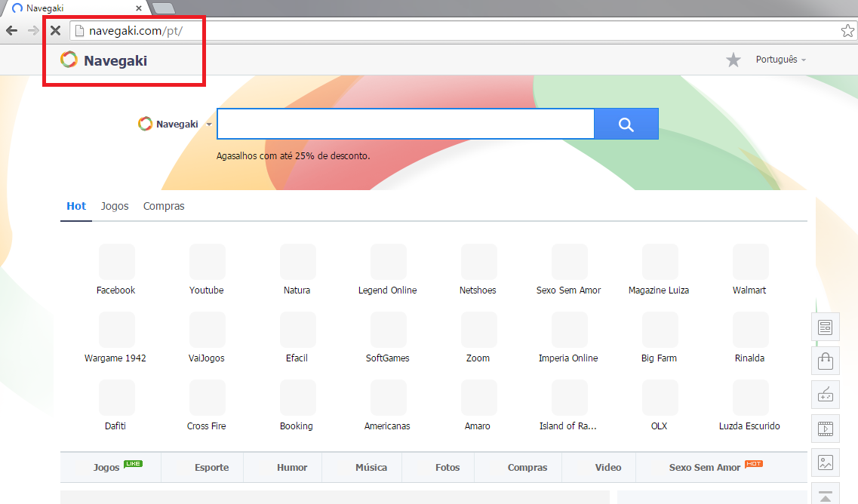Click the promo text about Agasalhos discount

tap(293, 156)
